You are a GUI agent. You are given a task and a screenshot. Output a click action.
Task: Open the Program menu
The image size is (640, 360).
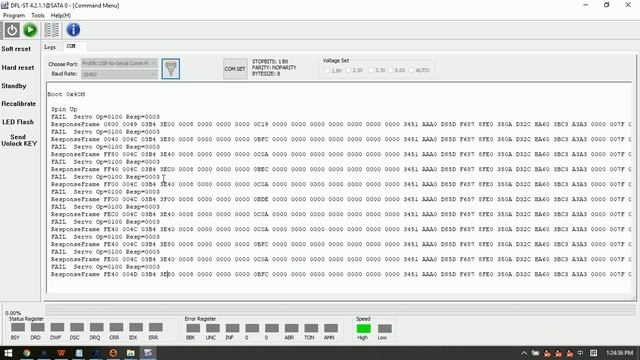14,15
